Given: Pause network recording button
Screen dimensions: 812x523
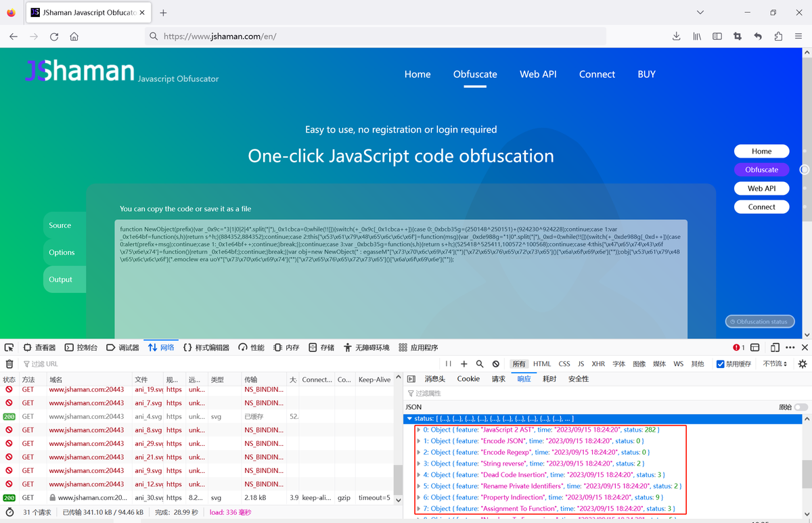Looking at the screenshot, I should 448,364.
